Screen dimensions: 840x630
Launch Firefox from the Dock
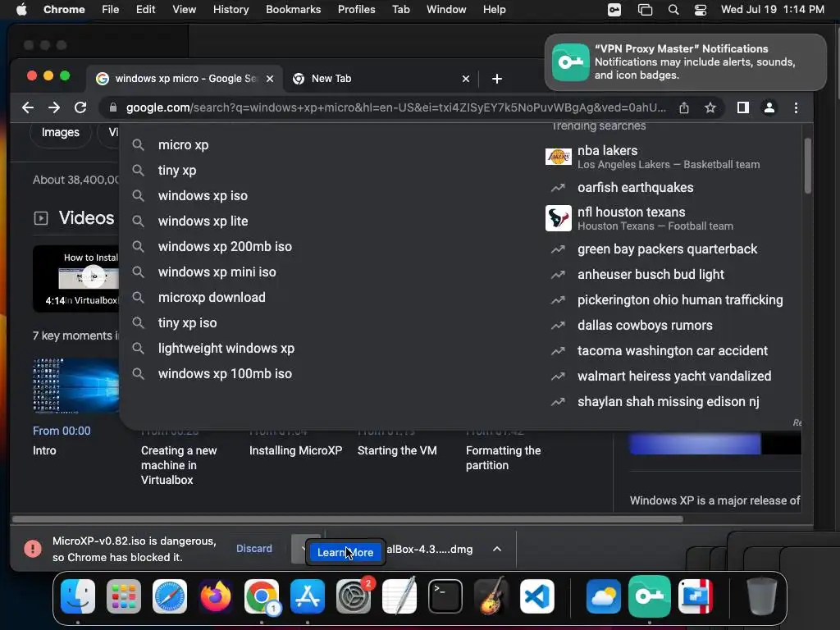point(216,596)
